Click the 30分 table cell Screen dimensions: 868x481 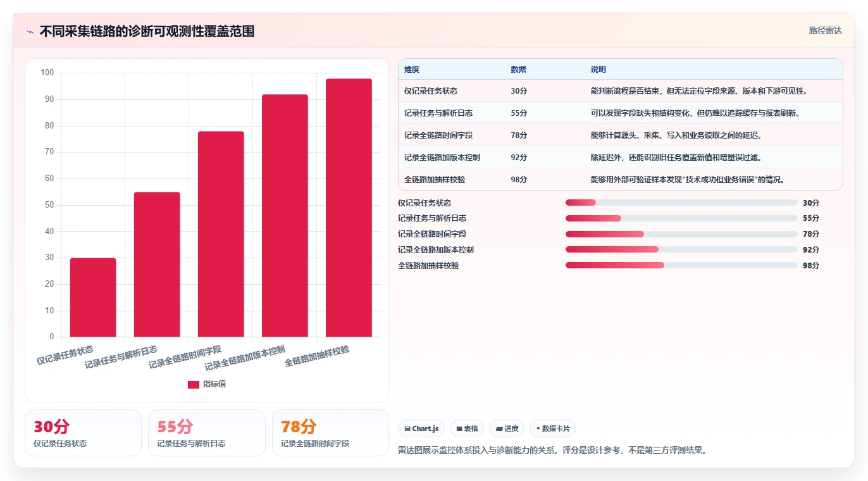pyautogui.click(x=519, y=91)
